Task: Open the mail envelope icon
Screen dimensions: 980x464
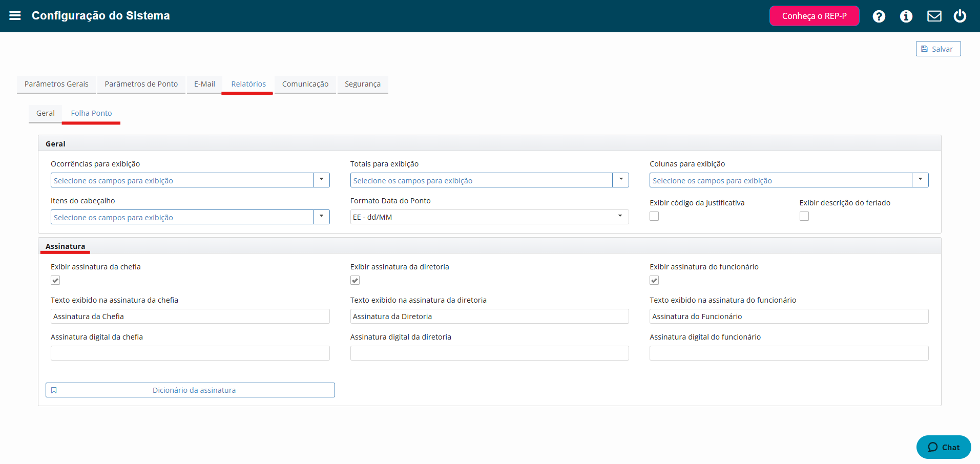Action: (x=934, y=16)
